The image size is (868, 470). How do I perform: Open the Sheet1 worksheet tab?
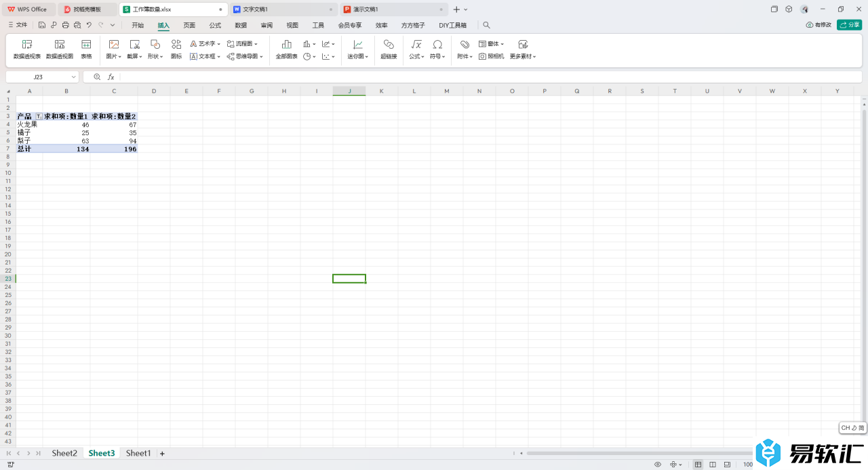tap(138, 453)
